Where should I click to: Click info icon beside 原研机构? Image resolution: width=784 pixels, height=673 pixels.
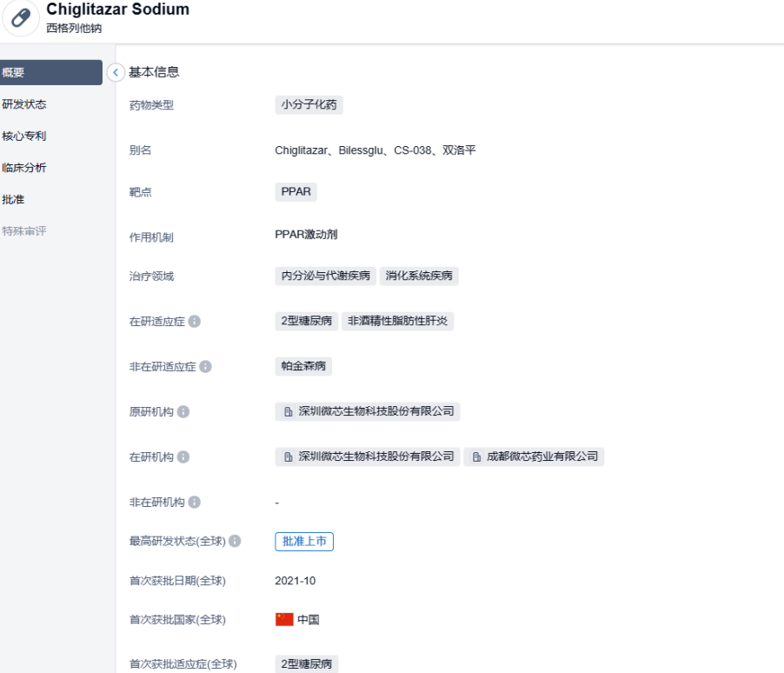point(183,412)
